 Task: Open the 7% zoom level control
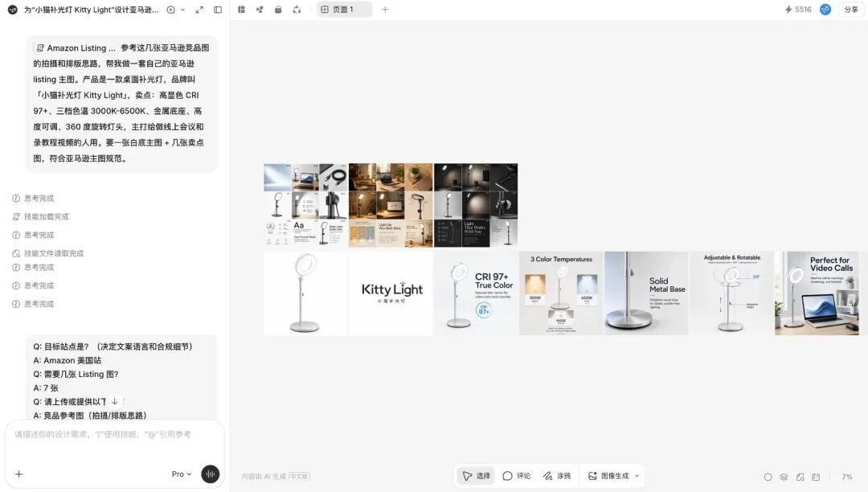point(847,477)
